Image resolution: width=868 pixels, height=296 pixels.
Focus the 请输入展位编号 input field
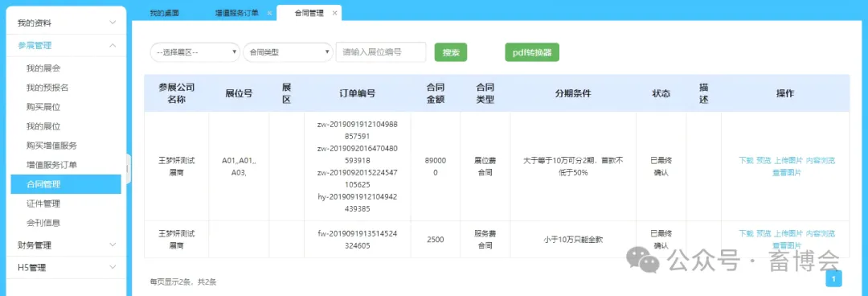point(381,52)
